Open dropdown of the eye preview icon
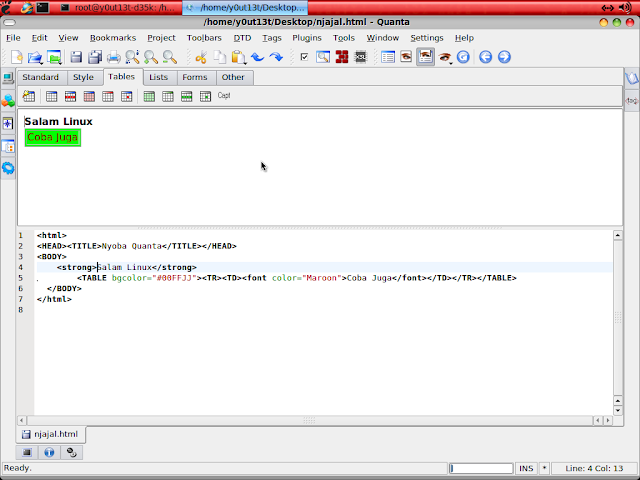This screenshot has height=480, width=640. (x=451, y=62)
